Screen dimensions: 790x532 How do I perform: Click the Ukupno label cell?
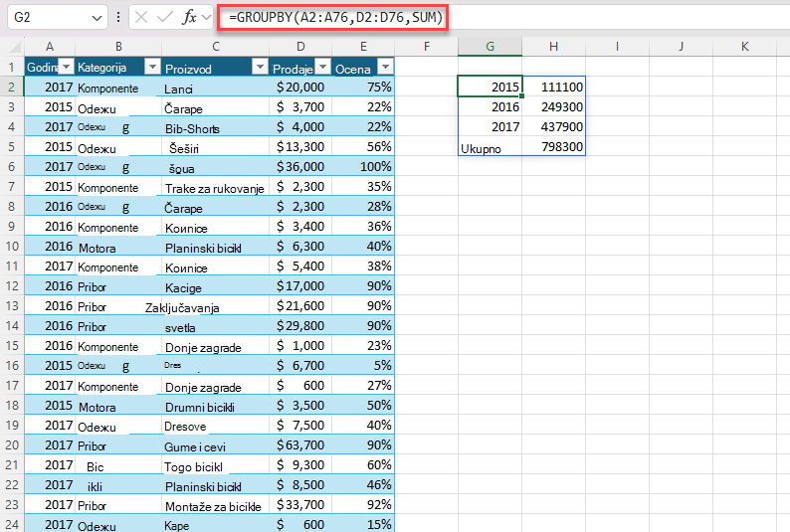click(491, 146)
